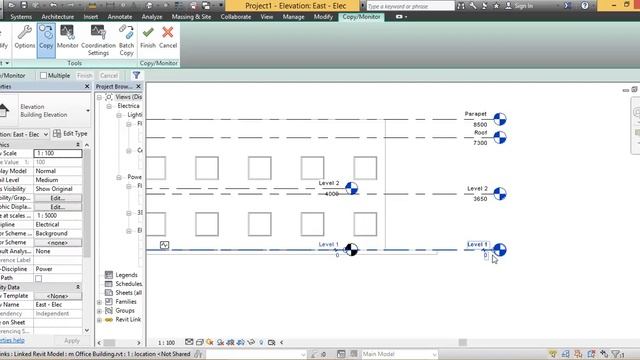Click Sign In in the title bar
Image resolution: width=640 pixels, height=360 pixels.
point(523,6)
